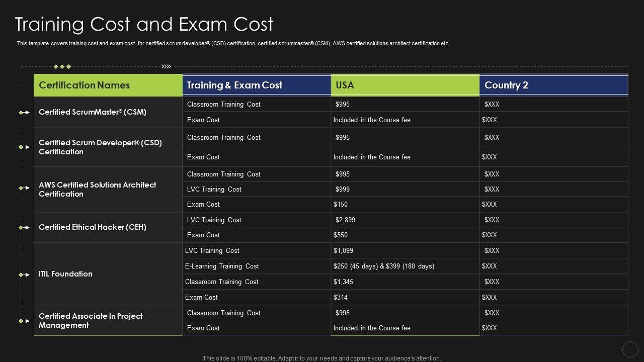Select Country 2 $XXX for ITIL exam cost
644x362 pixels.
pos(489,297)
